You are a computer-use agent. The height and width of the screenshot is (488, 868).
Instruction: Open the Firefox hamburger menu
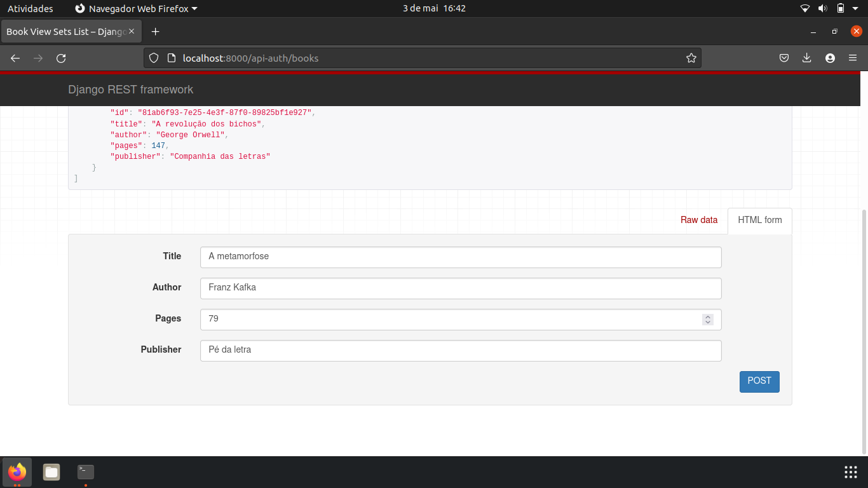(853, 58)
